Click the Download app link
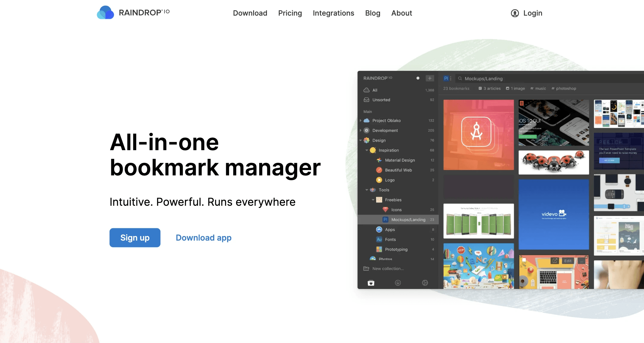This screenshot has height=343, width=644. (204, 238)
